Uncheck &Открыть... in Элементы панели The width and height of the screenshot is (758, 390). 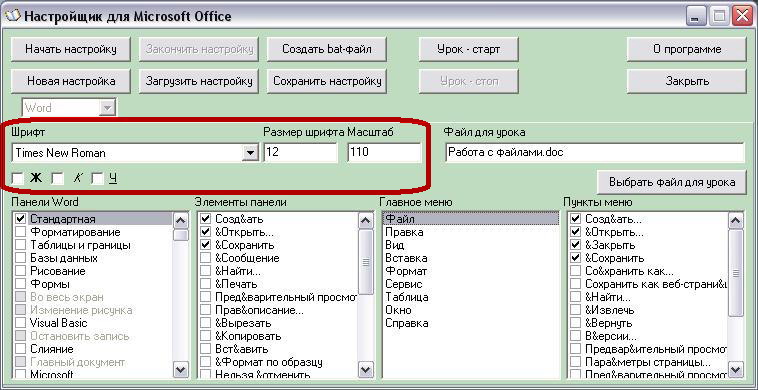point(205,232)
